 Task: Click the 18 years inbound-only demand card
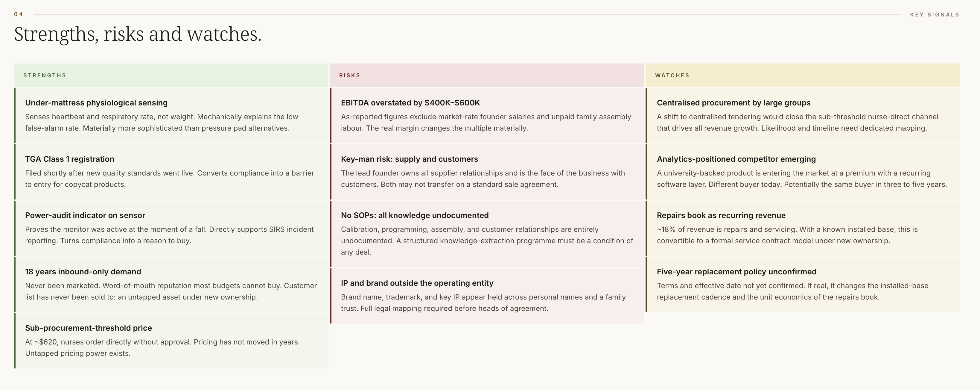(x=171, y=285)
